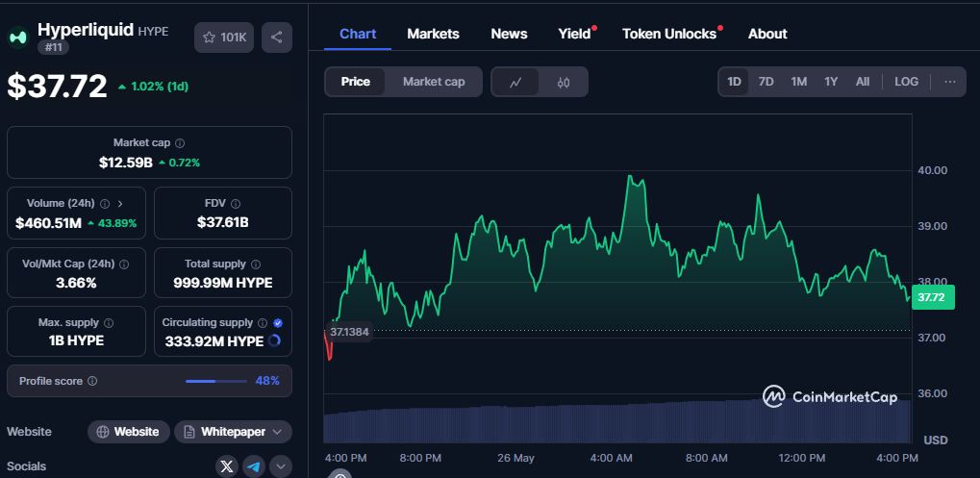The image size is (980, 478).
Task: Click the 1B HYPE max supply value
Action: 74,341
